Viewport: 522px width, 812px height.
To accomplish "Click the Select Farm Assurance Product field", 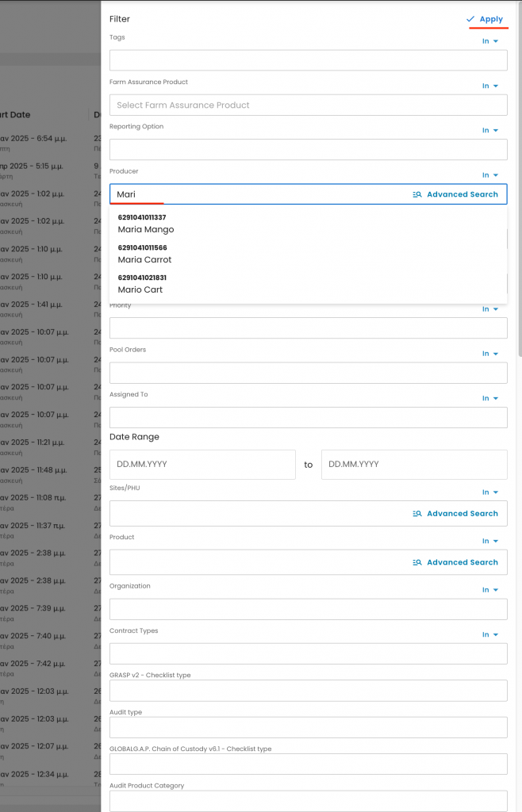I will click(x=308, y=105).
